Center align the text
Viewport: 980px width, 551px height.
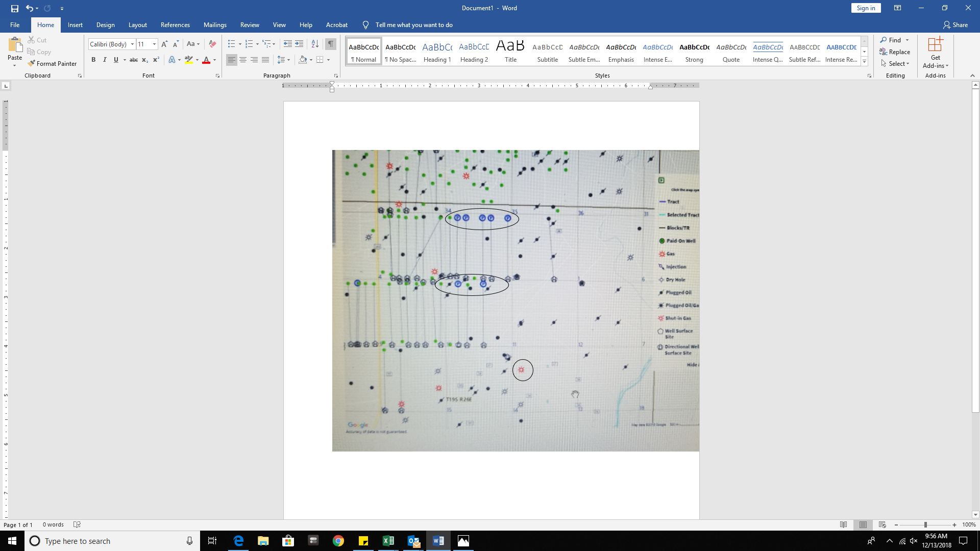point(243,60)
